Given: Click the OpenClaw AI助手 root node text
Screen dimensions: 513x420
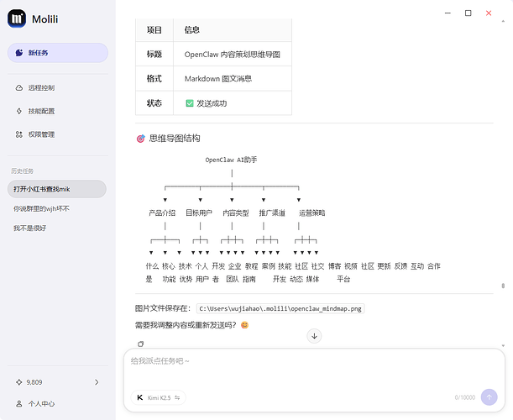Looking at the screenshot, I should 231,160.
